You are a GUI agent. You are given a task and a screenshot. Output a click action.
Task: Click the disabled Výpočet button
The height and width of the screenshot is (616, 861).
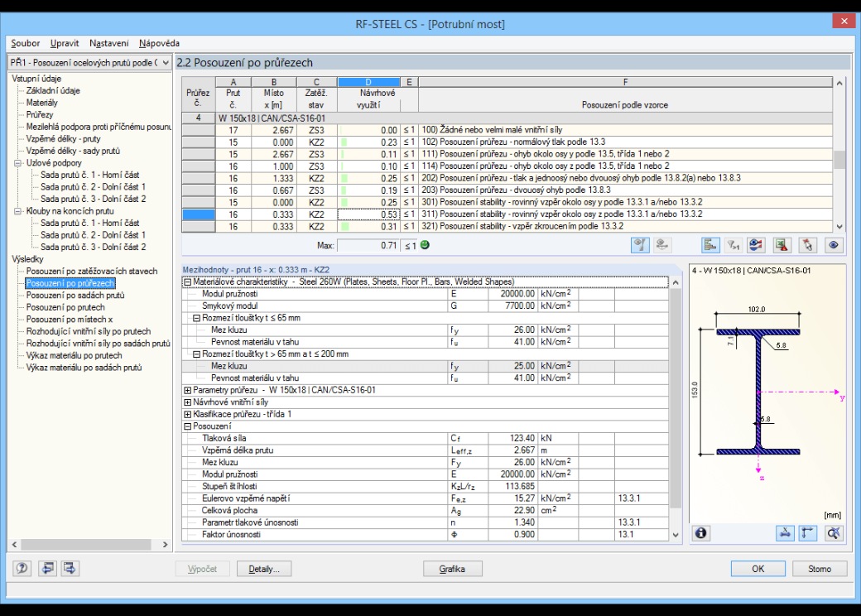(x=202, y=569)
